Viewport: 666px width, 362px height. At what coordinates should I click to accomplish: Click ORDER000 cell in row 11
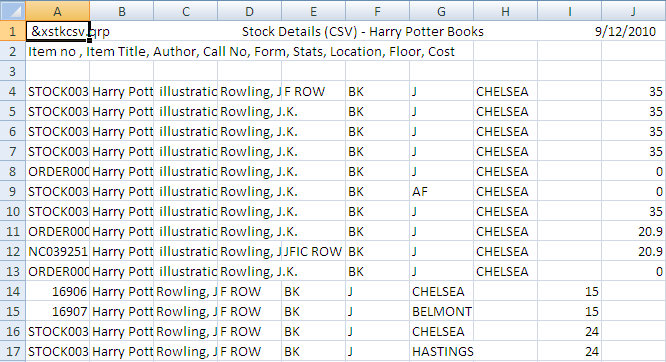pos(58,231)
